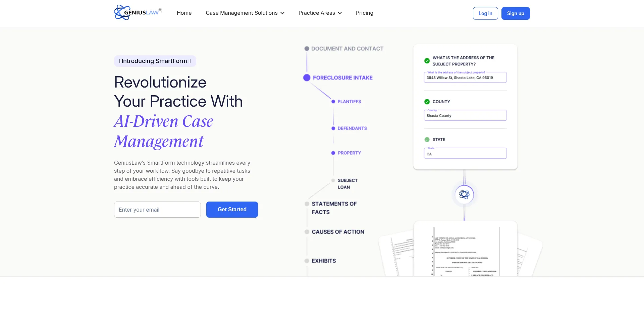The width and height of the screenshot is (644, 333).
Task: Expand the Case Management Solutions dropdown
Action: 245,13
